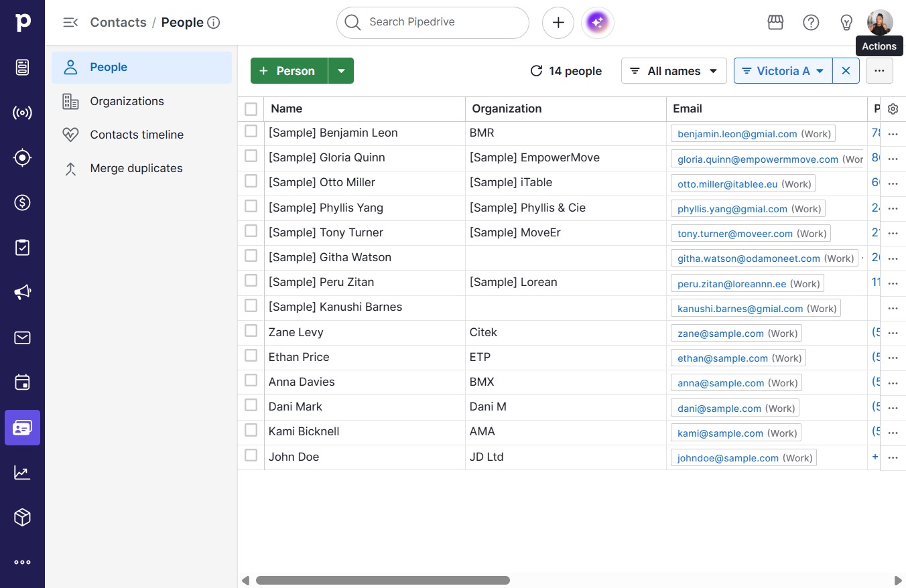The height and width of the screenshot is (588, 906).
Task: Select the Phyllis Yang row checkbox
Action: point(251,206)
